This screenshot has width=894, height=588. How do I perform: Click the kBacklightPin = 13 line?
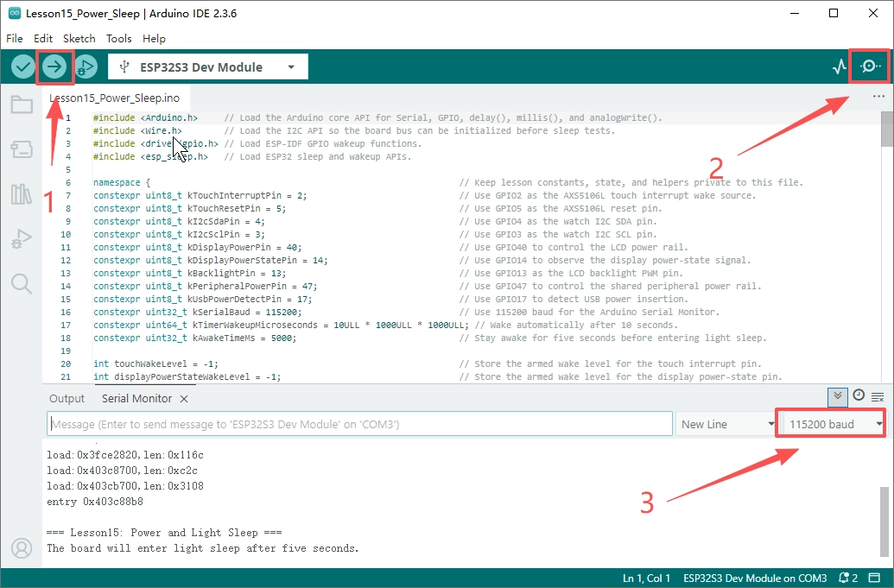click(189, 273)
